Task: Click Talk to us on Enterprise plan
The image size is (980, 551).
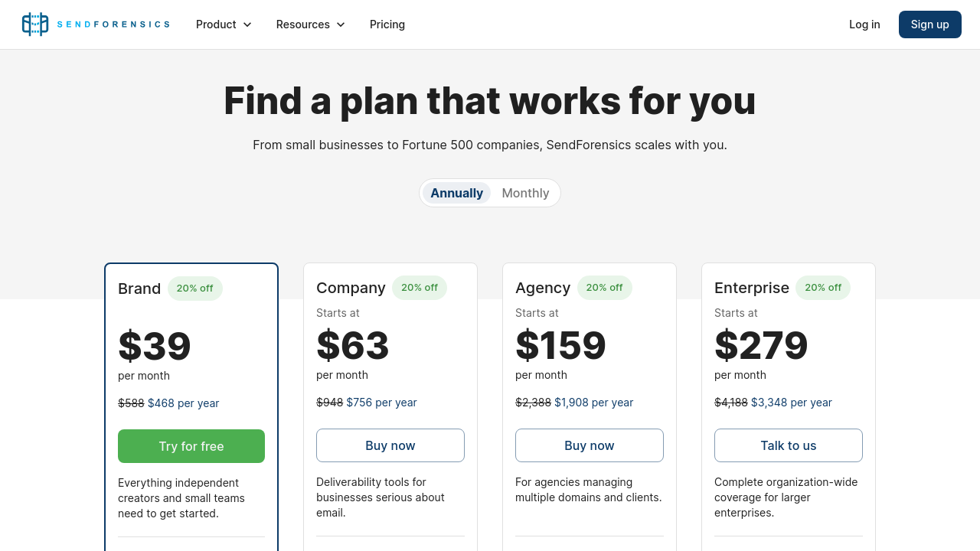Action: click(x=789, y=445)
